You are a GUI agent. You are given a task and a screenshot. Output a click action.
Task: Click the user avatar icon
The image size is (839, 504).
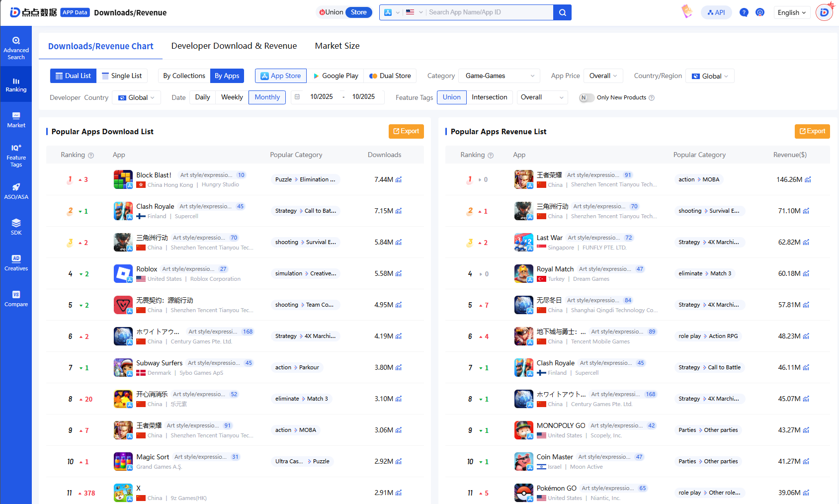(824, 12)
